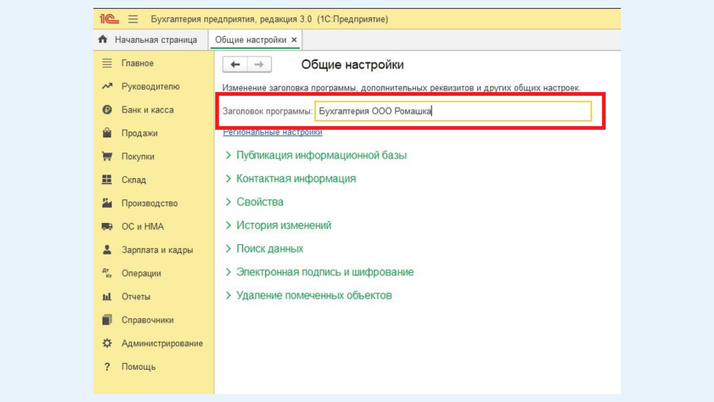Click the Операции Дт/Кт icon
Image resolution: width=714 pixels, height=402 pixels.
(107, 273)
